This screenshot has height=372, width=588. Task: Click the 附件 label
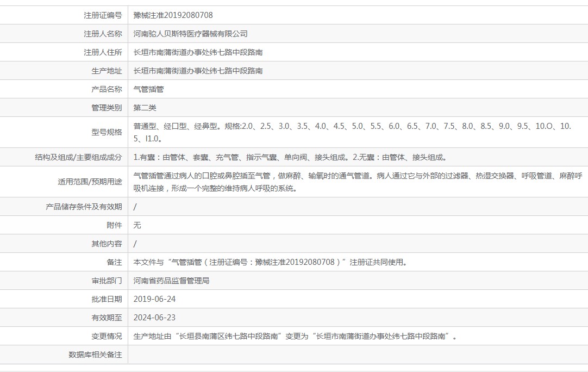pyautogui.click(x=114, y=225)
